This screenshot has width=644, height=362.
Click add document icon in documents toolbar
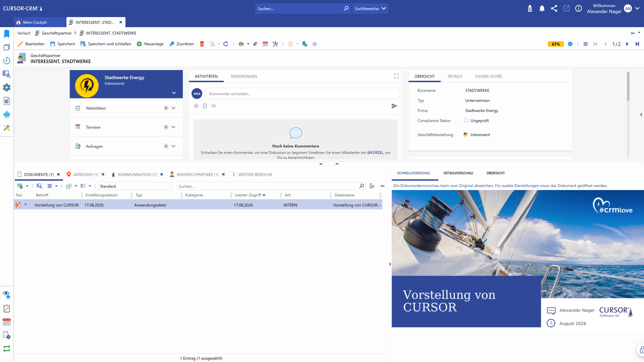(x=20, y=186)
